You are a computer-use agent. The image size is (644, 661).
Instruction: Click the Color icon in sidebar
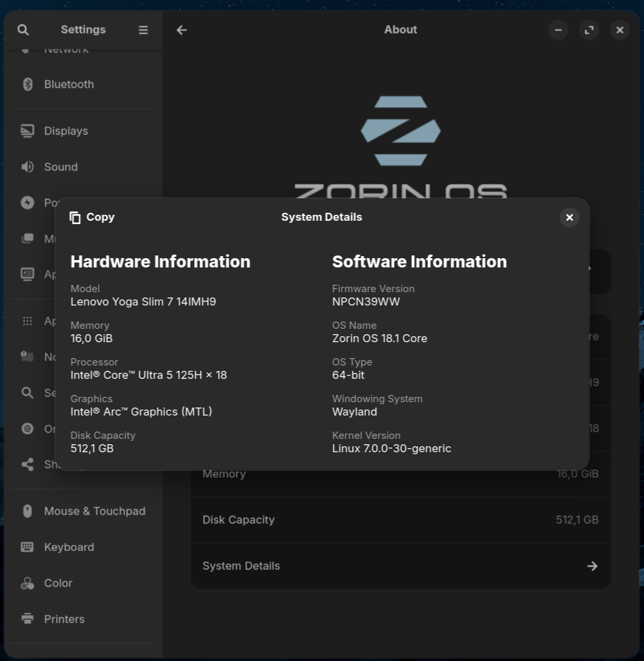[27, 583]
